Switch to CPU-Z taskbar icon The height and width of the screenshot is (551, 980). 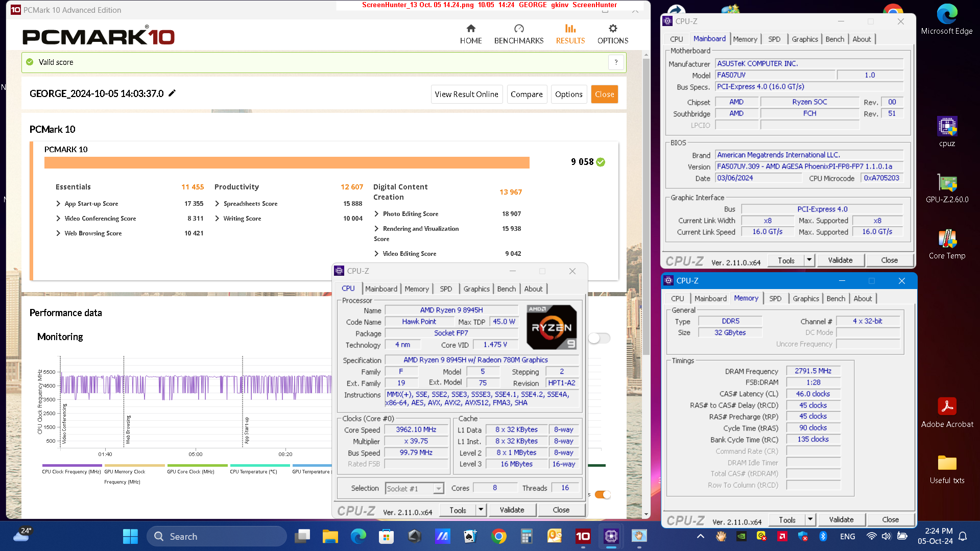(611, 536)
